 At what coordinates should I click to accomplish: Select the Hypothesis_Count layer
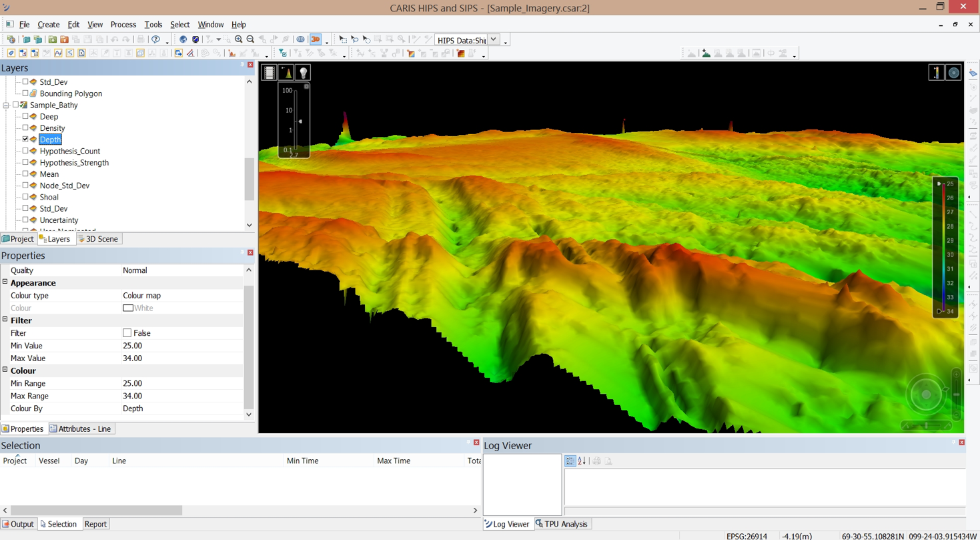[x=69, y=152]
